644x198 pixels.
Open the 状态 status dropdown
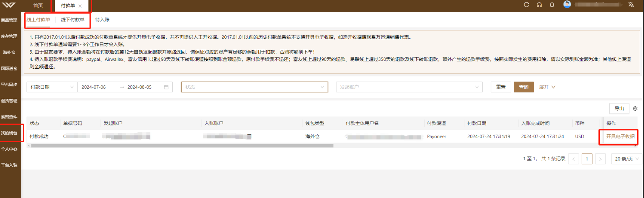[x=255, y=87]
